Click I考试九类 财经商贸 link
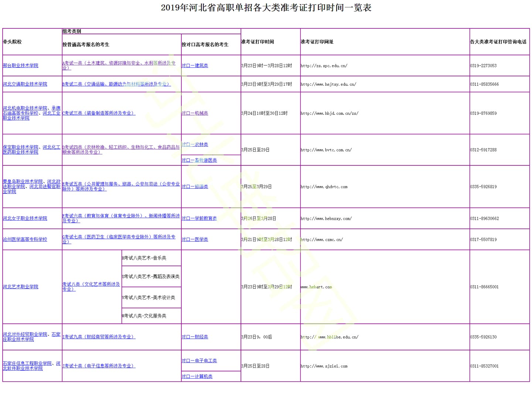The width and height of the screenshot is (532, 405). click(x=99, y=337)
